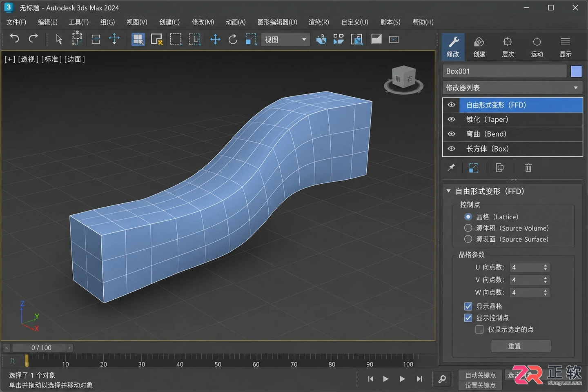Image resolution: width=588 pixels, height=392 pixels.
Task: Uncheck the 显示晶格 checkbox
Action: pyautogui.click(x=468, y=306)
